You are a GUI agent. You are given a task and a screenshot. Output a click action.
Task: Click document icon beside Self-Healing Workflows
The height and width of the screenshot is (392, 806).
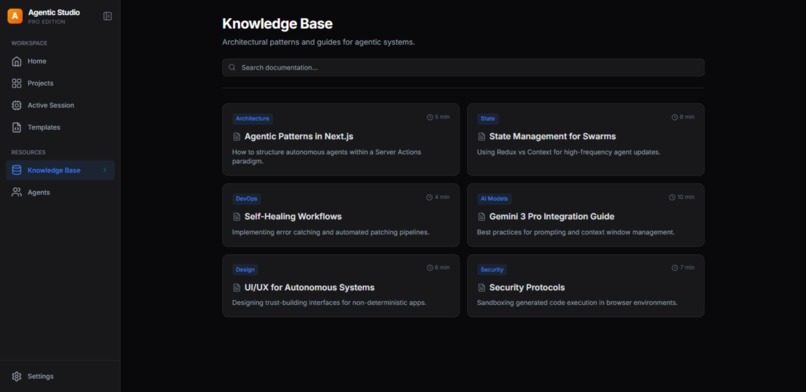point(236,217)
